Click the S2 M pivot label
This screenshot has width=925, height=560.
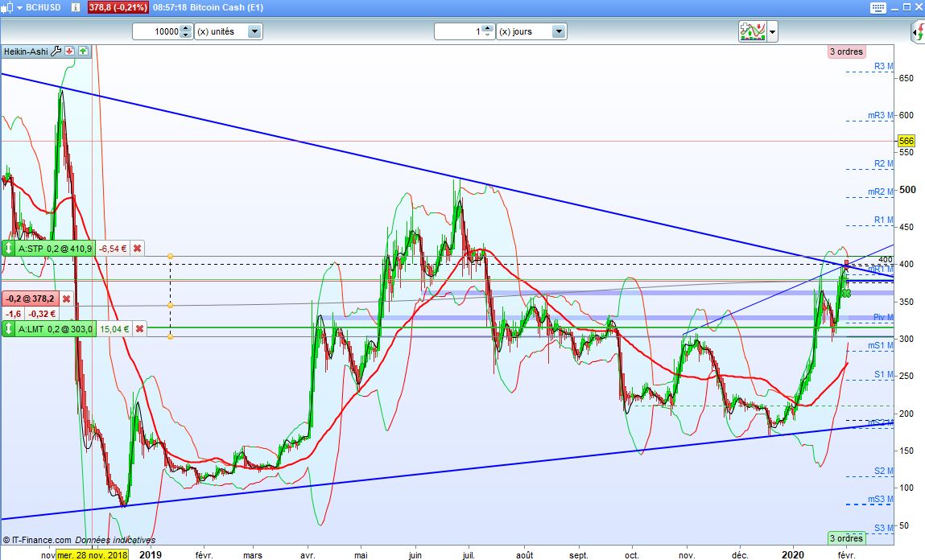[x=883, y=471]
